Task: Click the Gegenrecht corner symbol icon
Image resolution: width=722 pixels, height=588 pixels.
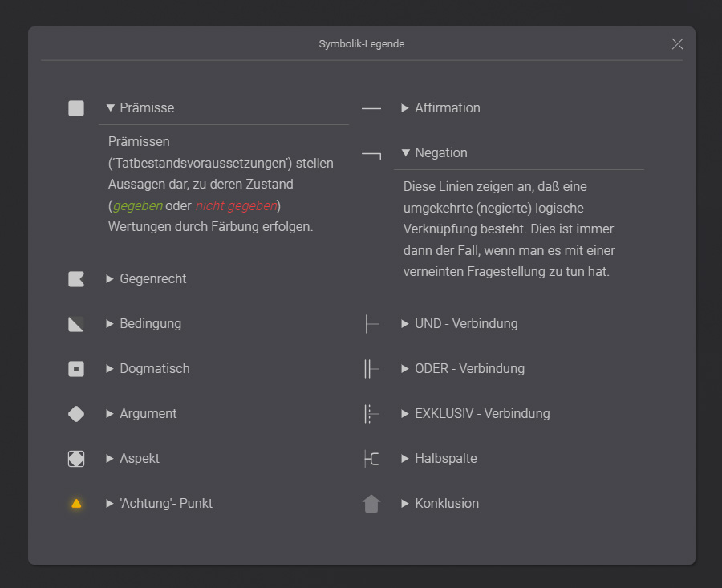Action: pos(76,278)
